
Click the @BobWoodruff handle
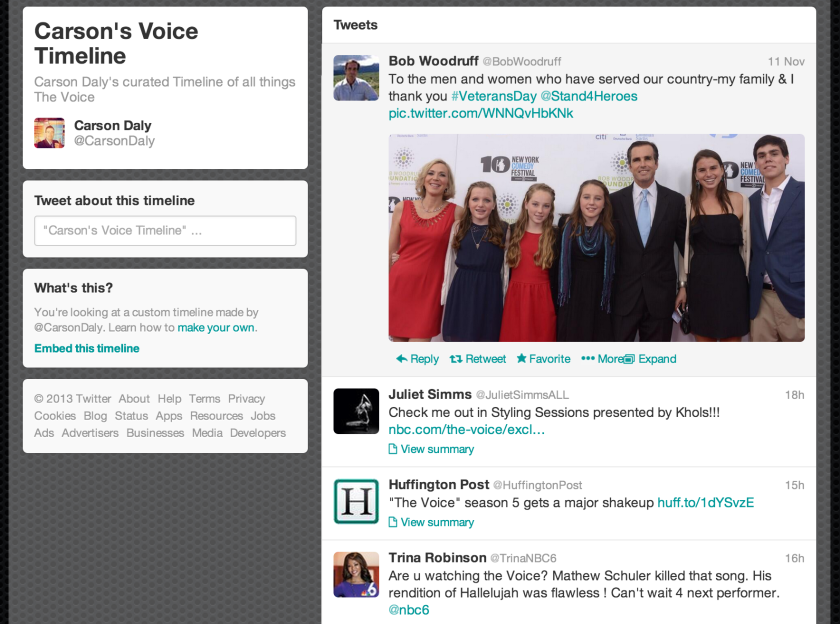(x=522, y=62)
